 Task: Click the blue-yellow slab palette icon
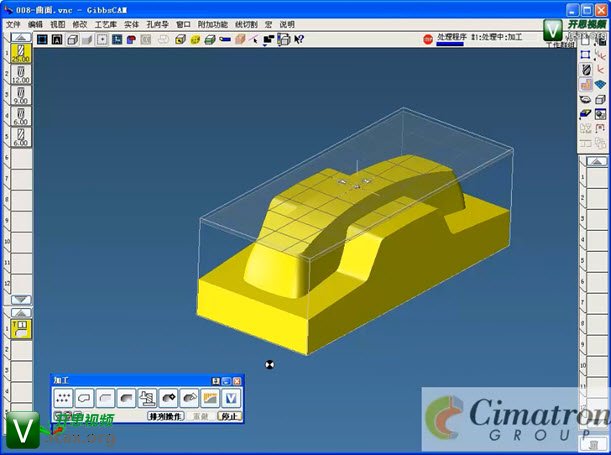pos(585,114)
